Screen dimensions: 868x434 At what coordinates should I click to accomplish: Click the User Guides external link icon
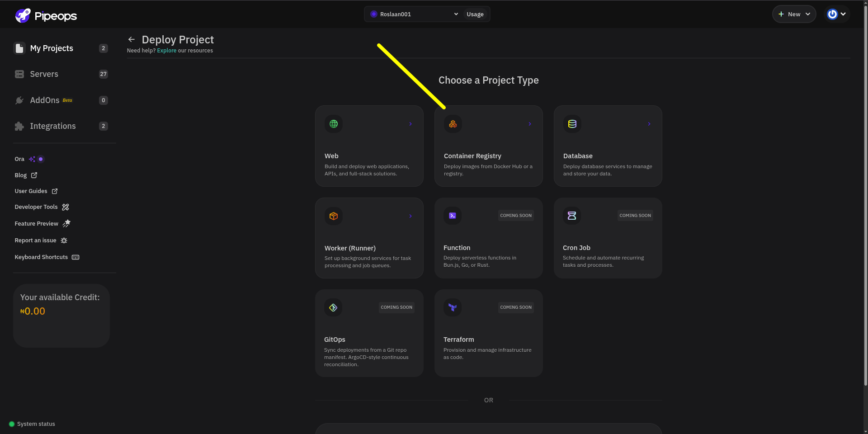point(55,191)
